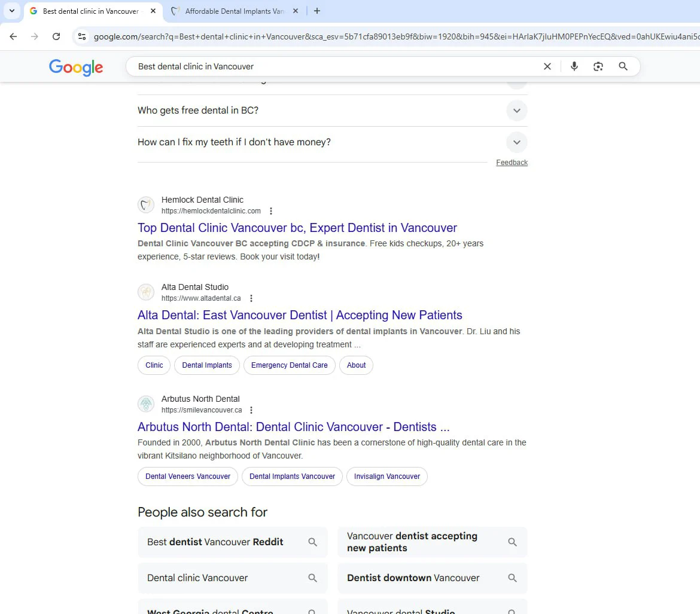Expand Who gets free dental in BC
The width and height of the screenshot is (700, 614).
332,110
